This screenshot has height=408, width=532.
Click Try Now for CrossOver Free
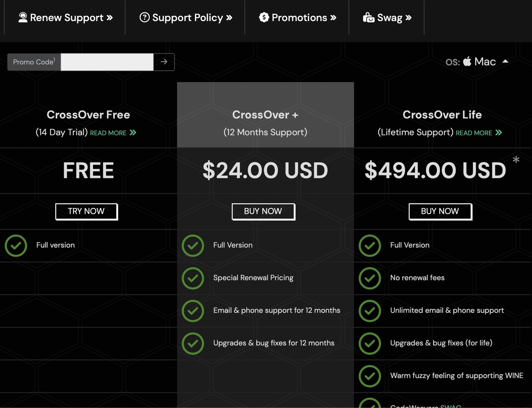[86, 211]
